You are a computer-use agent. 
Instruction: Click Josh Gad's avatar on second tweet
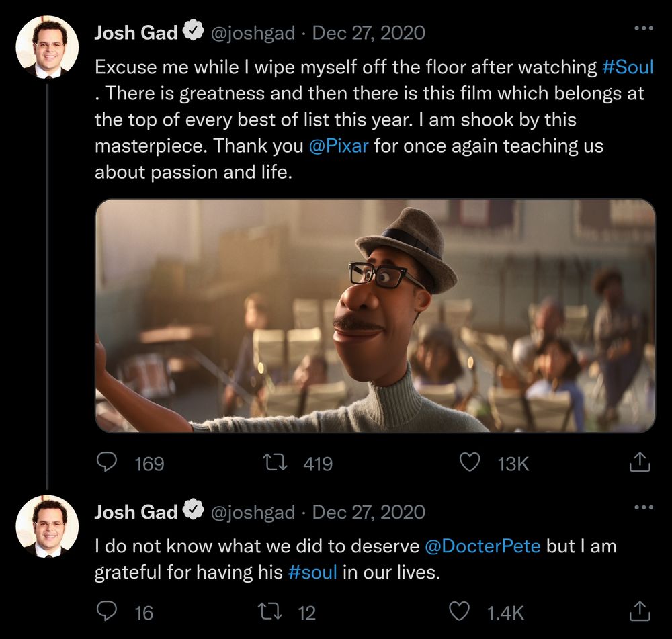(47, 526)
